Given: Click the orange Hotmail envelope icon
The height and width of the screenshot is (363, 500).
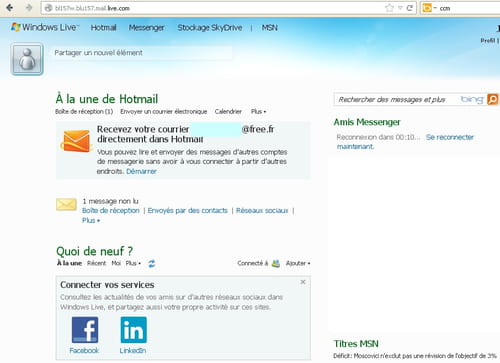Looking at the screenshot, I should point(76,141).
